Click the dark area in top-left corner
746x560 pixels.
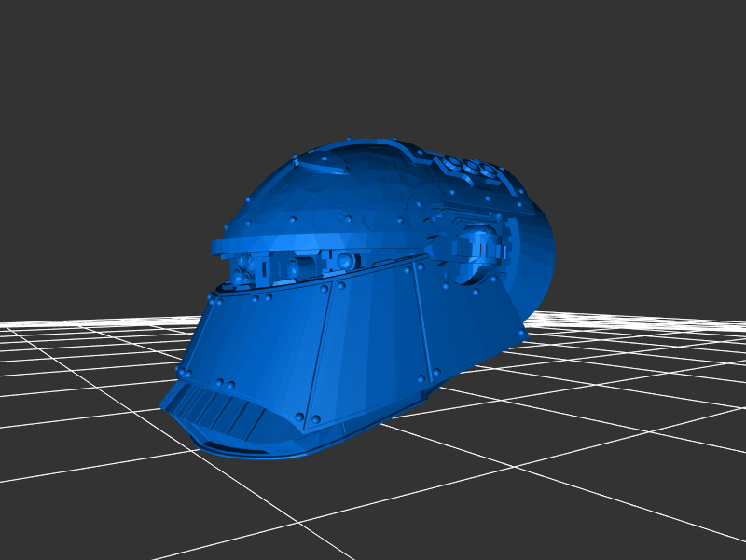37,37
